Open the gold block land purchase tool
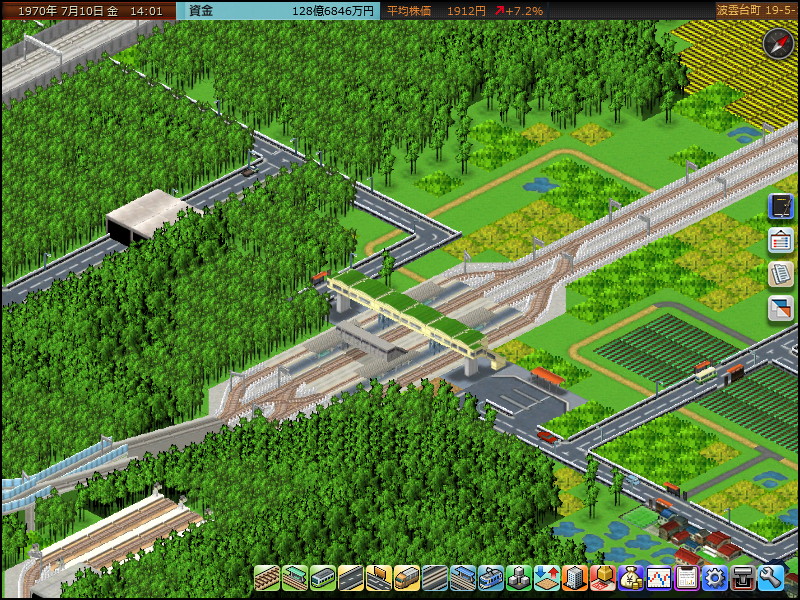Viewport: 800px width, 600px height. 603,578
